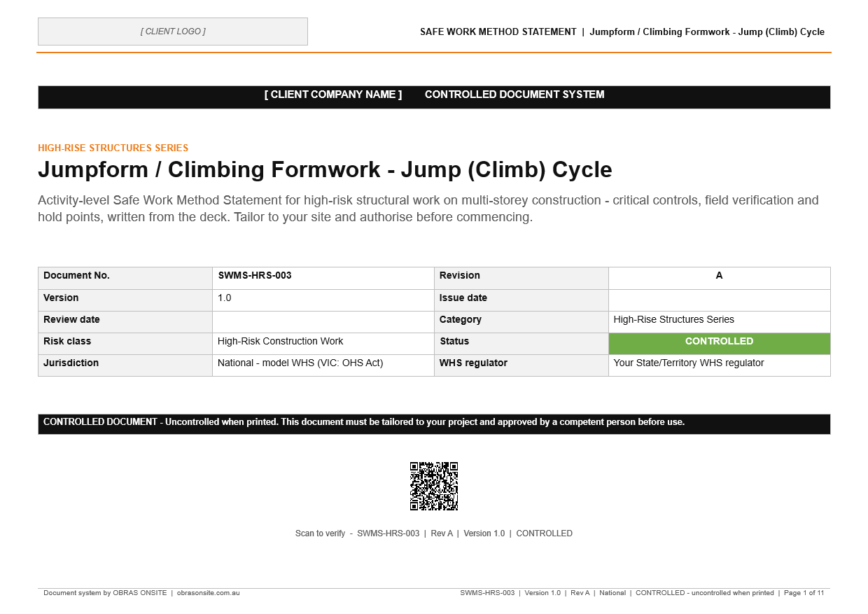Click the 'Issue date' label cell
Screen dimensions: 868x614
pyautogui.click(x=521, y=300)
